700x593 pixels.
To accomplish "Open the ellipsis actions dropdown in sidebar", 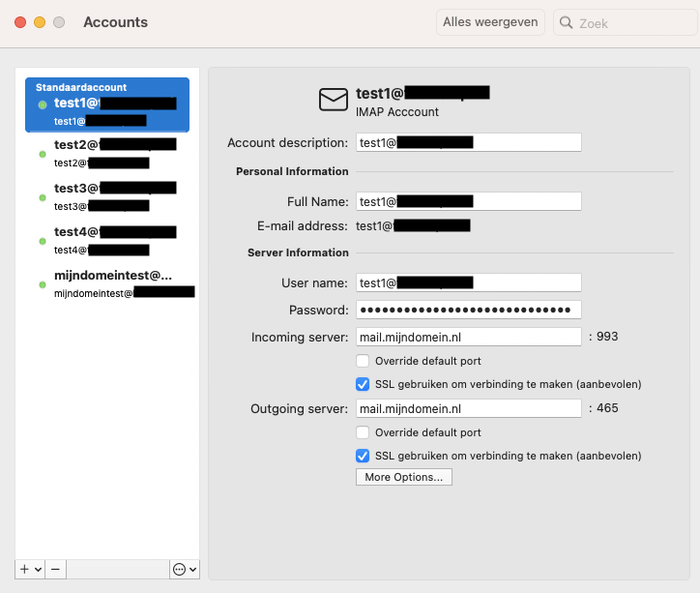I will point(184,569).
